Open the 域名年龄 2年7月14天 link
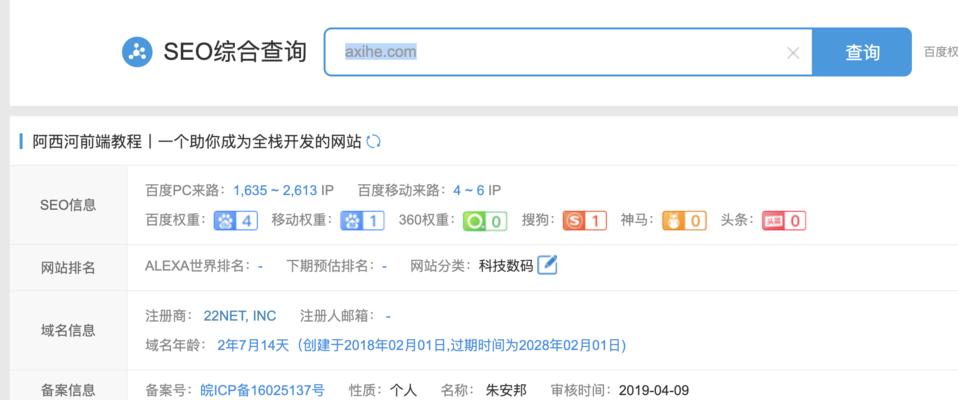 tap(422, 345)
